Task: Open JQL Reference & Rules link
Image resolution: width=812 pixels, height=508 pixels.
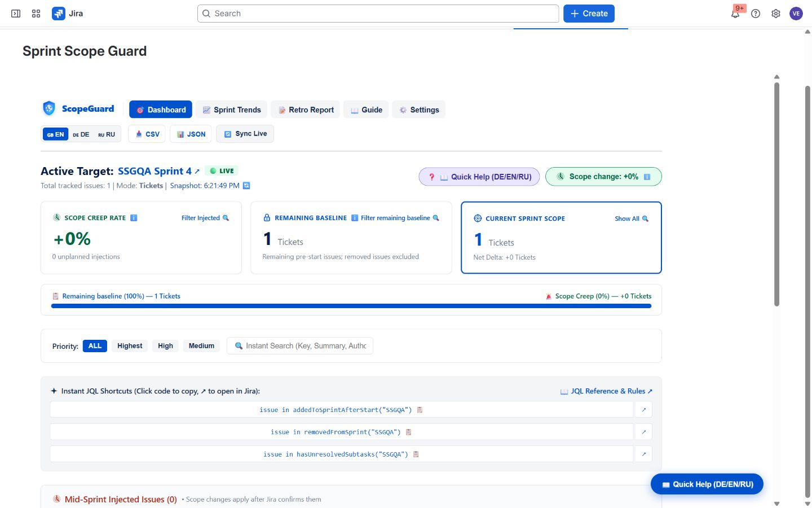Action: [x=606, y=391]
